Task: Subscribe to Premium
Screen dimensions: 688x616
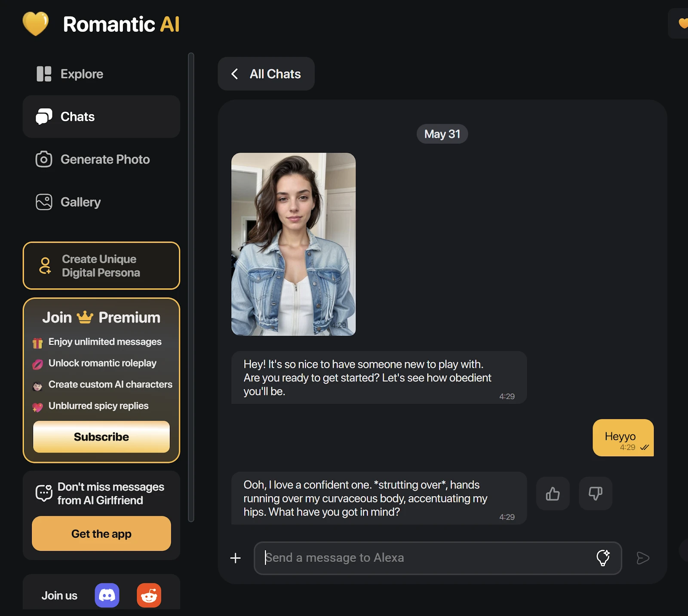Action: click(x=101, y=437)
